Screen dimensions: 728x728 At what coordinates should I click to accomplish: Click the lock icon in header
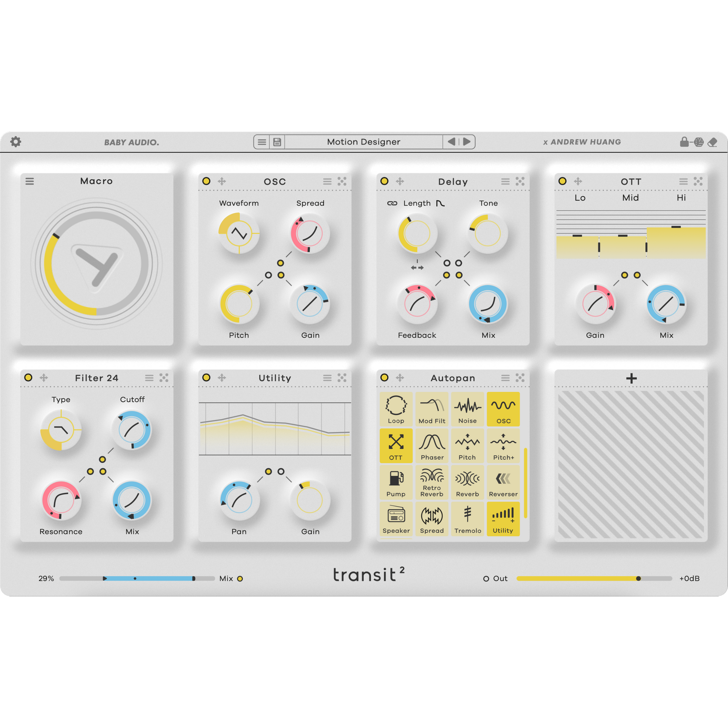point(684,142)
